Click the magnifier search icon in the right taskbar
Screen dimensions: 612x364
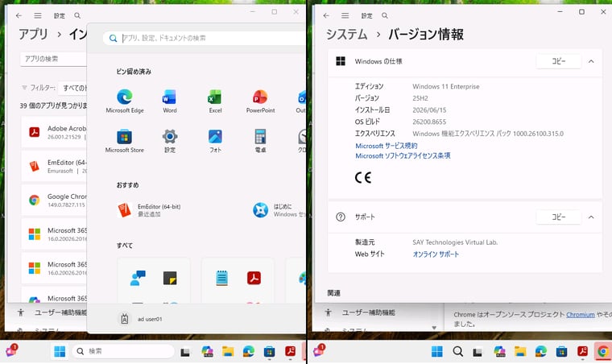click(x=458, y=352)
